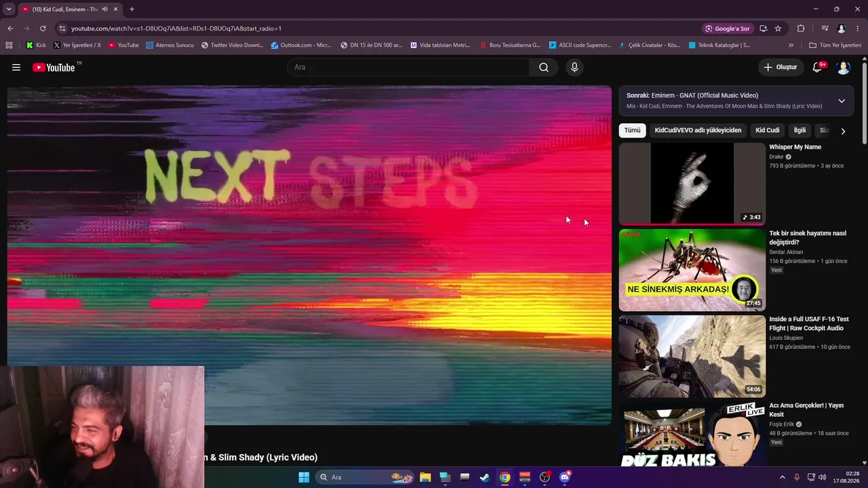The height and width of the screenshot is (488, 868).
Task: Open the Louis Skupien channel name
Action: click(786, 338)
